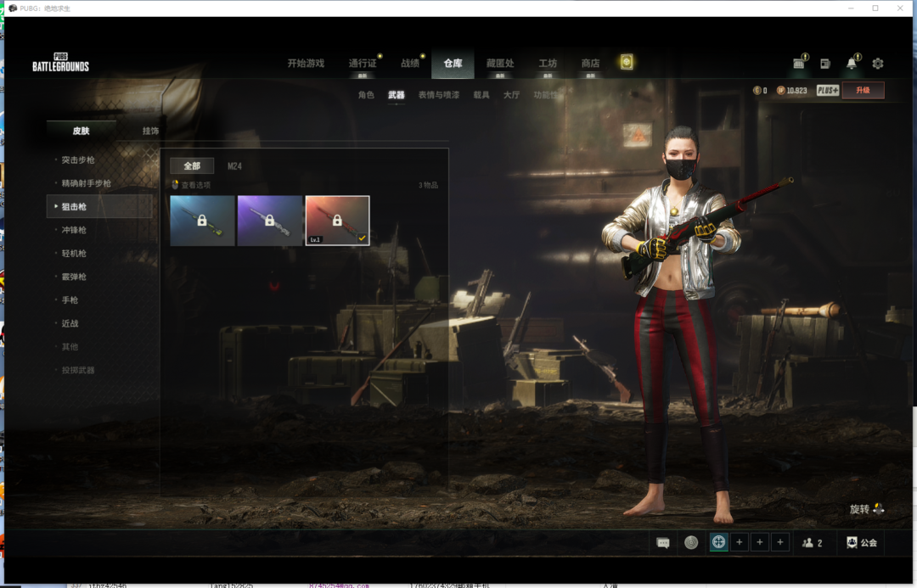The width and height of the screenshot is (917, 588).
Task: Select the 皮肤 skins tab
Action: [81, 131]
